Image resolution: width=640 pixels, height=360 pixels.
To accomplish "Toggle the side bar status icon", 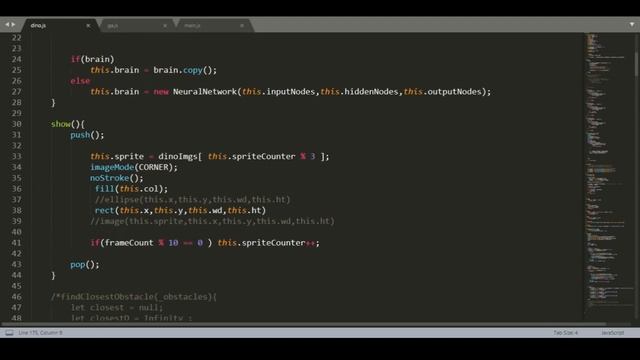I will pyautogui.click(x=9, y=333).
